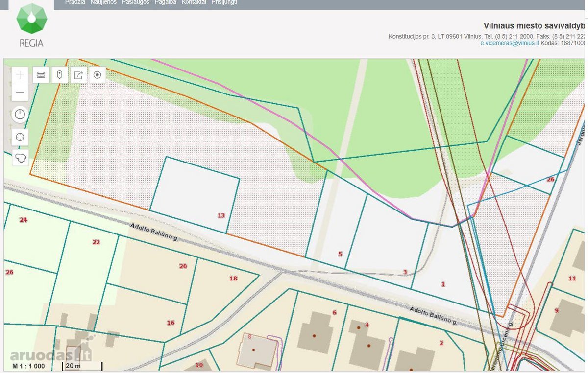Image resolution: width=588 pixels, height=373 pixels.
Task: Go to Naujienos in top navigation
Action: click(x=103, y=2)
